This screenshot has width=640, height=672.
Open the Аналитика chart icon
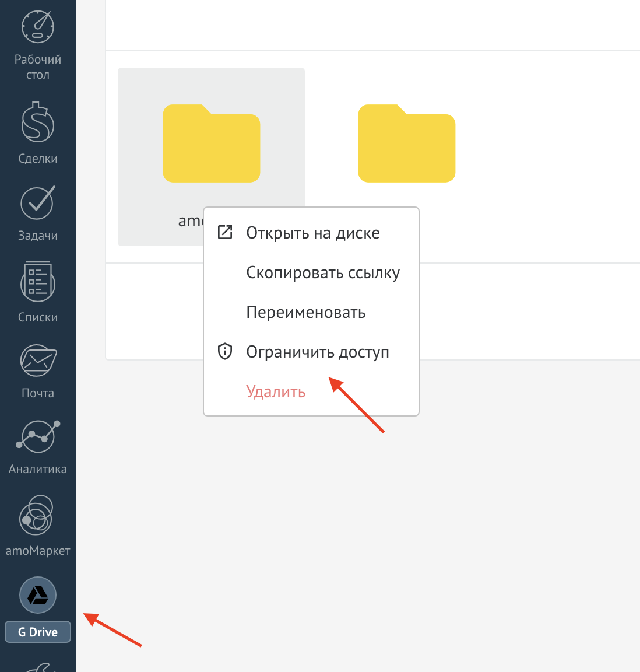(x=38, y=436)
